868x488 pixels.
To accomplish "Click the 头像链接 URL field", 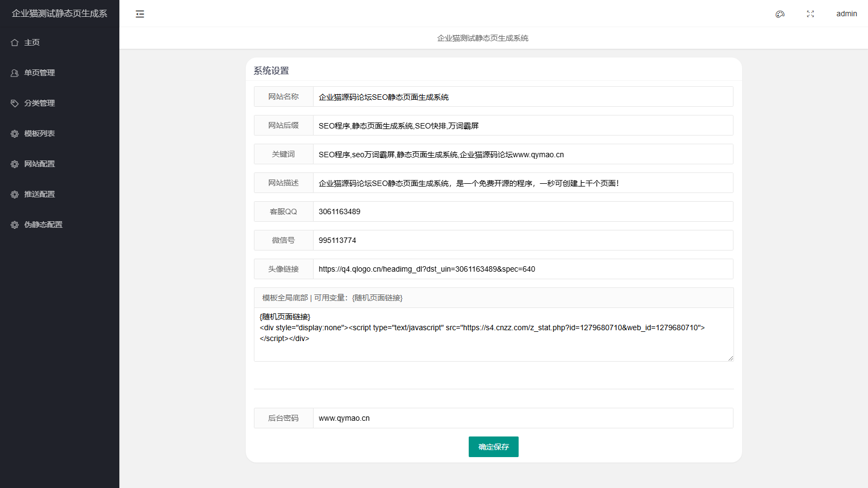I will tap(522, 269).
